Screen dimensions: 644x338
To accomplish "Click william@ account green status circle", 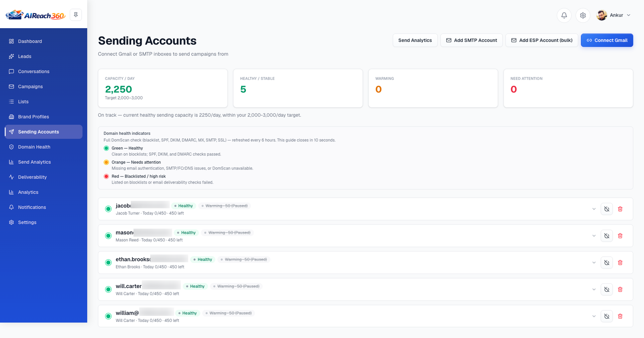I will 108,316.
